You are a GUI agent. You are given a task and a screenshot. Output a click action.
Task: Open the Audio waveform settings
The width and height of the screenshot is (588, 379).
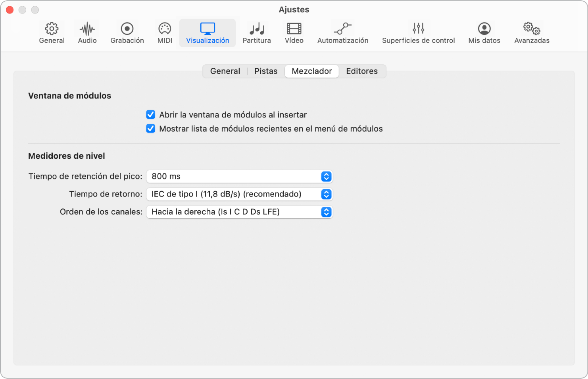[x=87, y=33]
